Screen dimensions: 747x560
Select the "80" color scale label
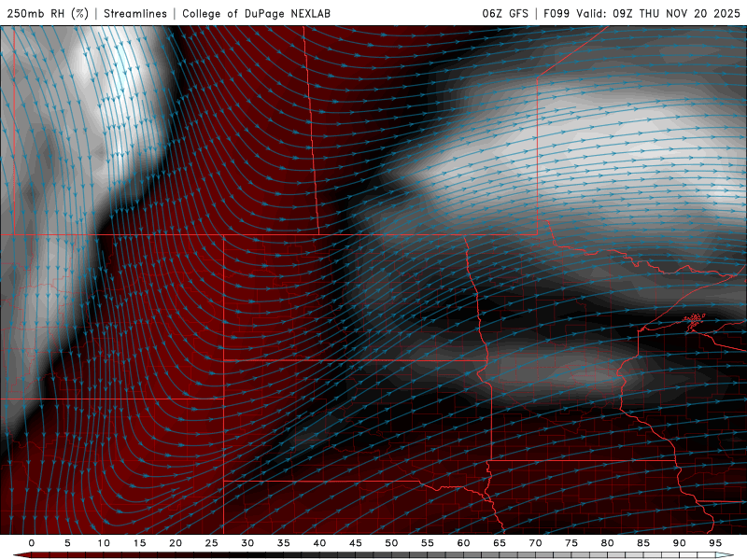607,543
